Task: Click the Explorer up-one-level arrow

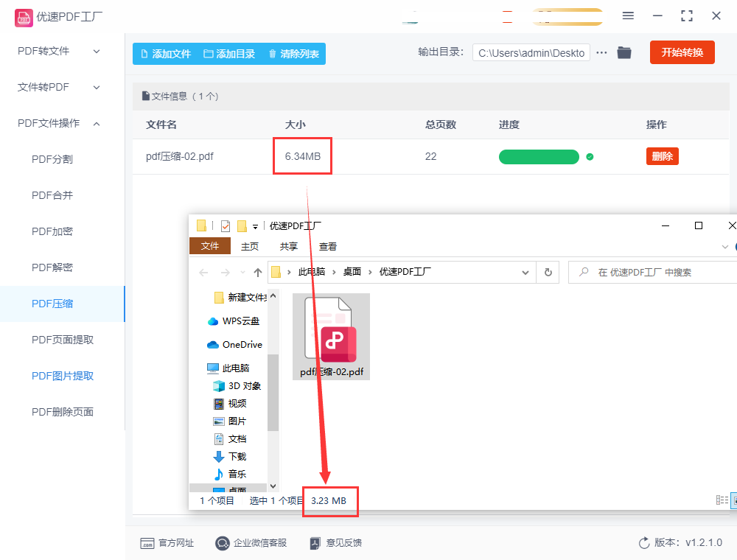Action: 257,273
